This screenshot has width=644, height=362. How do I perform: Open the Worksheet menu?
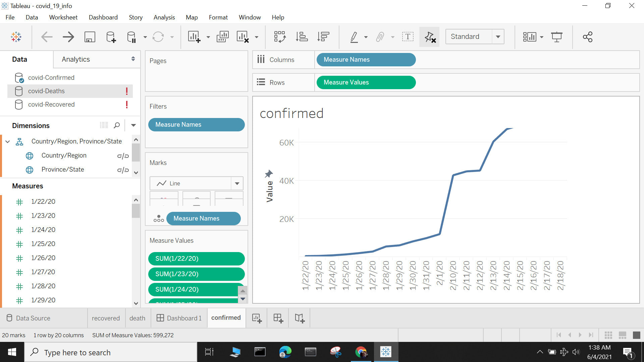(x=63, y=17)
